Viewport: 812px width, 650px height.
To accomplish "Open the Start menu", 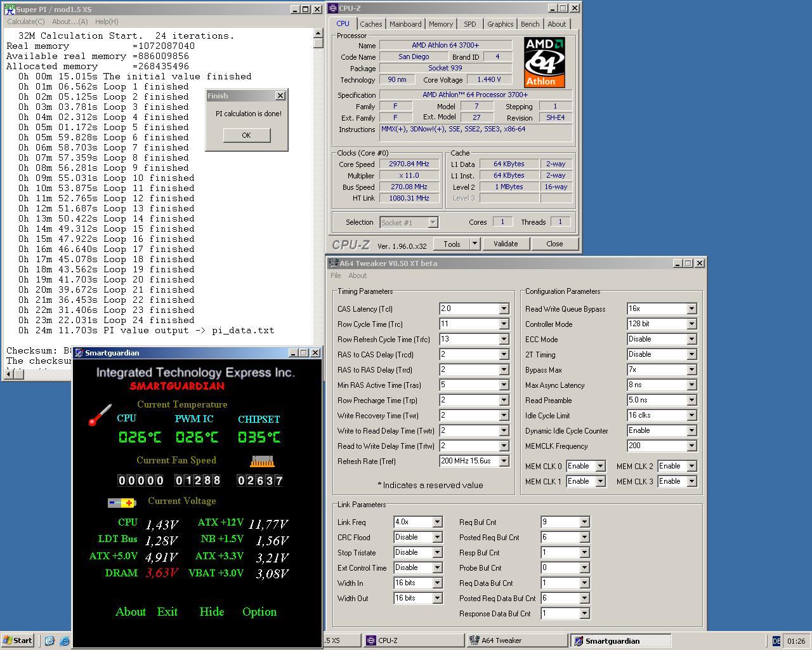I will (18, 640).
